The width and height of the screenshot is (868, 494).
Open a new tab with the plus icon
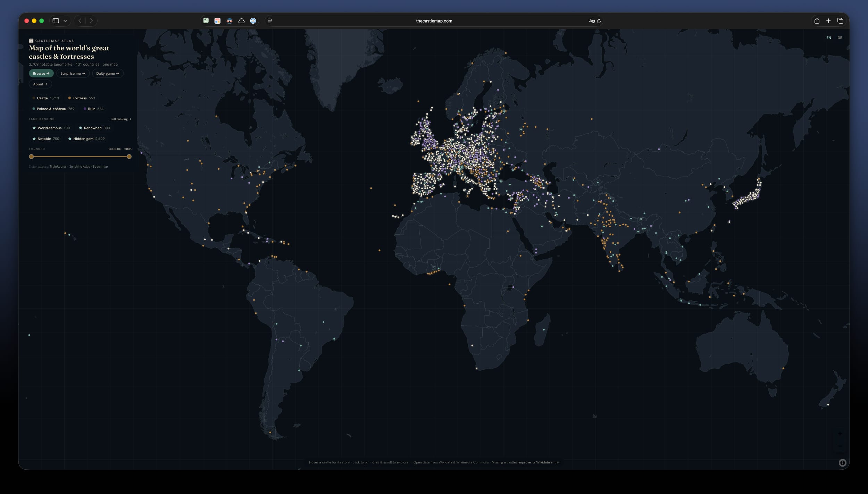pos(828,21)
